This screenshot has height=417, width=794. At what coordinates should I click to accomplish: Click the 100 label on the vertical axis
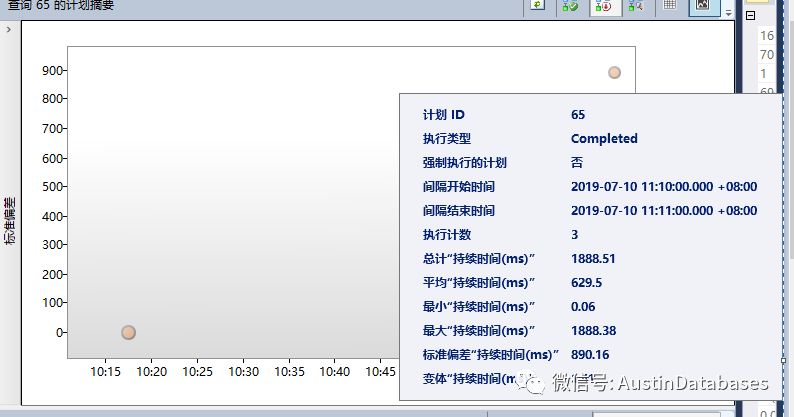point(52,302)
